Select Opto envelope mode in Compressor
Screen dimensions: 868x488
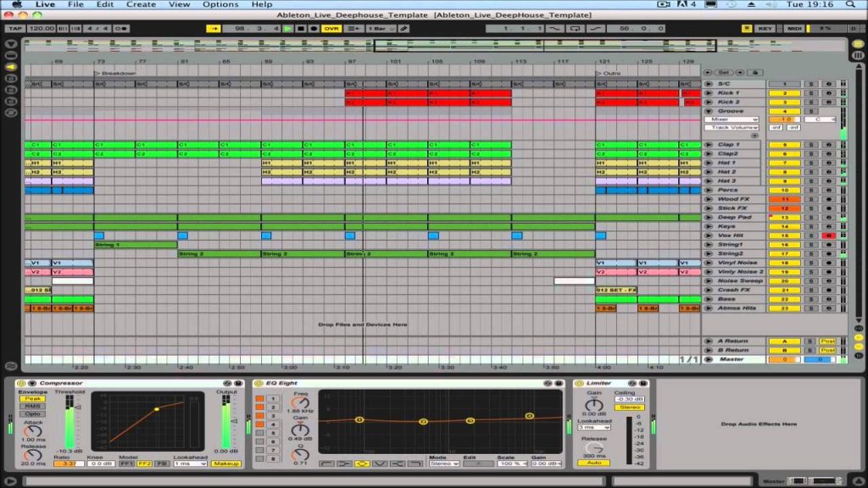(33, 413)
